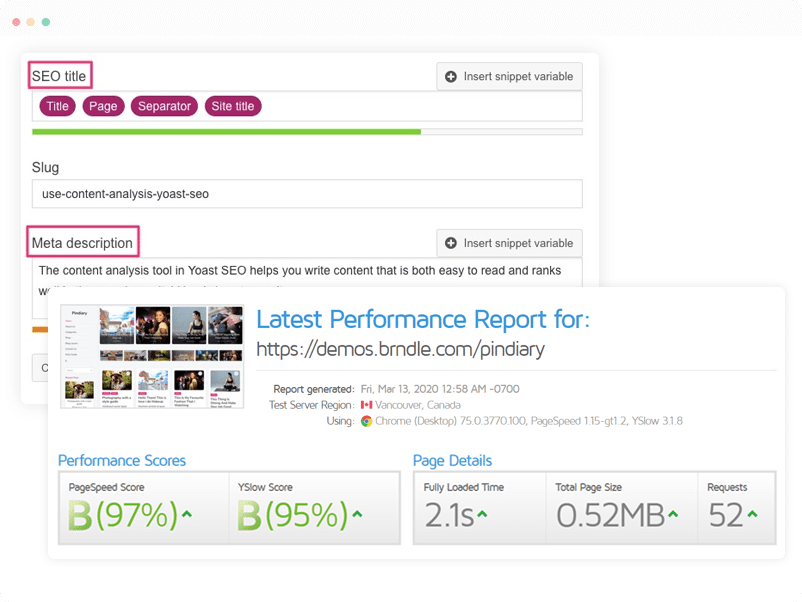The height and width of the screenshot is (602, 802).
Task: Click the Pindiary site screenshot thumbnail
Action: [152, 356]
